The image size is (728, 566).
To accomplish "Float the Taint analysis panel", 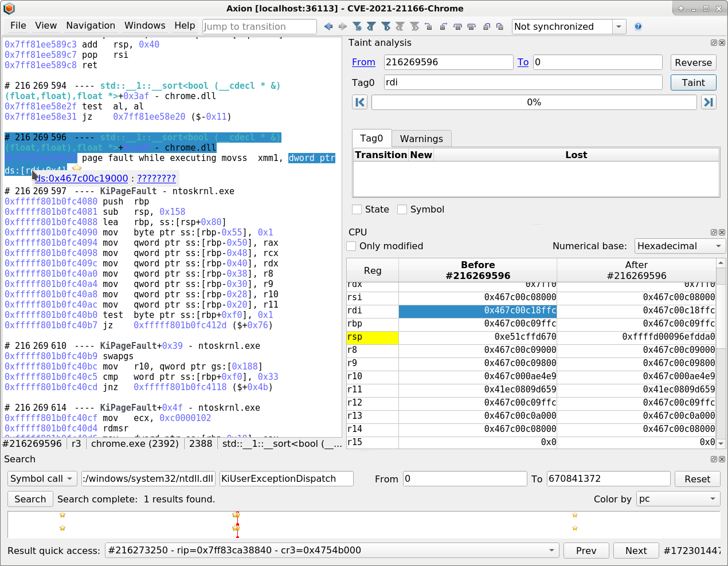I will coord(714,43).
